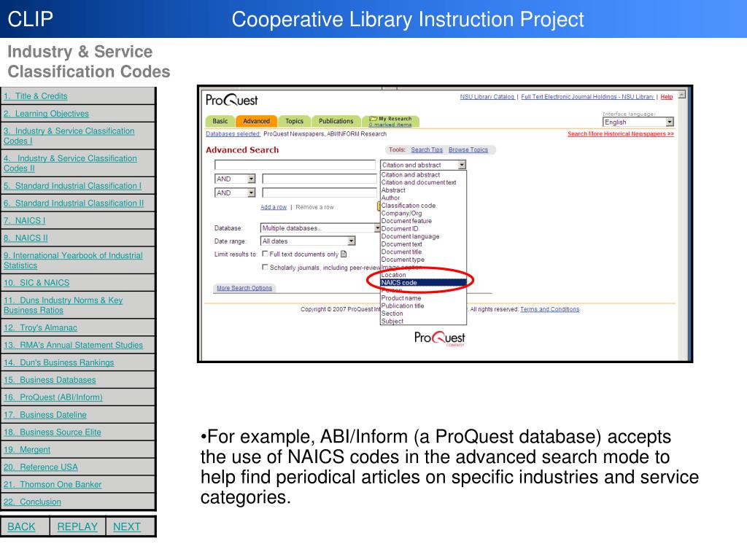747x560 pixels.
Task: Go to Learning Objectives slide
Action: pos(46,114)
